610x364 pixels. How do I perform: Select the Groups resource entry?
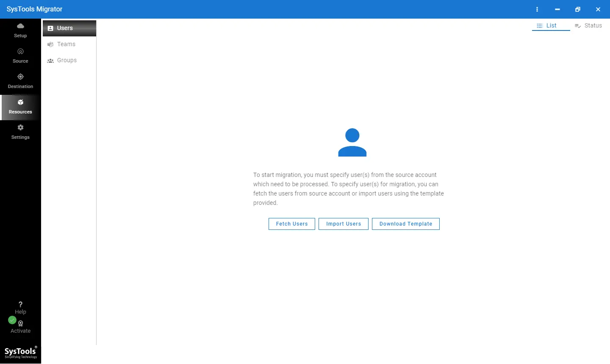pos(69,60)
